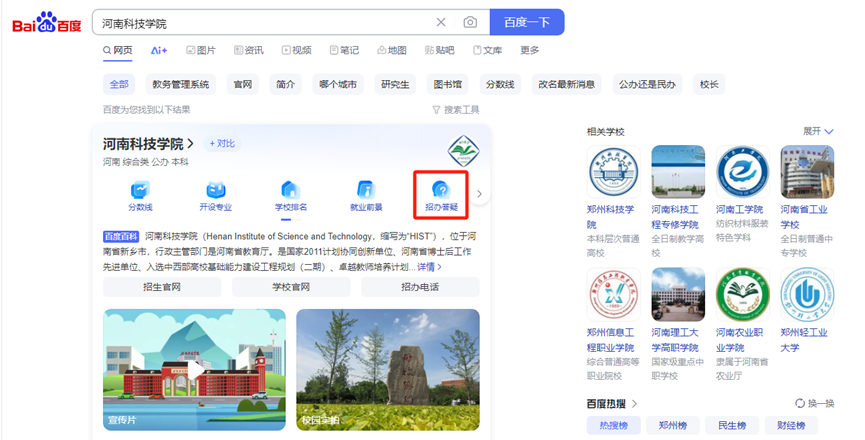Show more shortcuts with right arrow

point(479,194)
